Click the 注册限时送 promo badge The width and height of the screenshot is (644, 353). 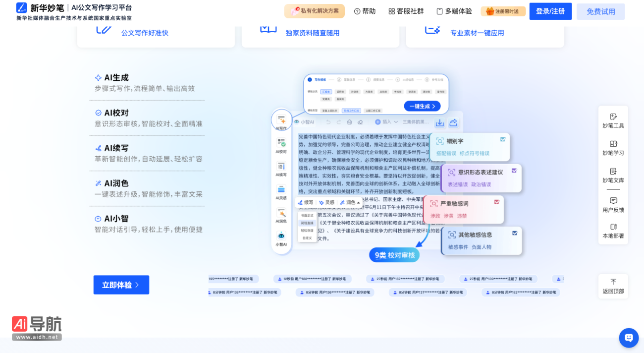[503, 11]
